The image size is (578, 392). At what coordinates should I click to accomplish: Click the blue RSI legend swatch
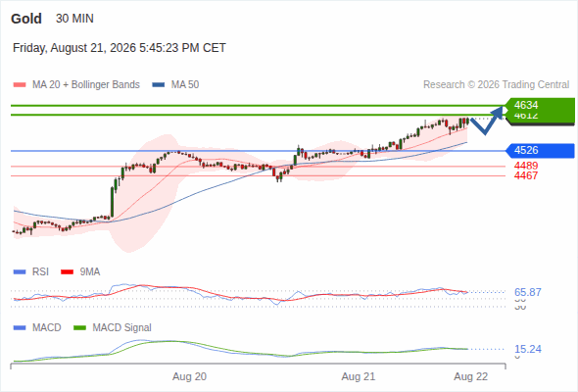coord(20,272)
